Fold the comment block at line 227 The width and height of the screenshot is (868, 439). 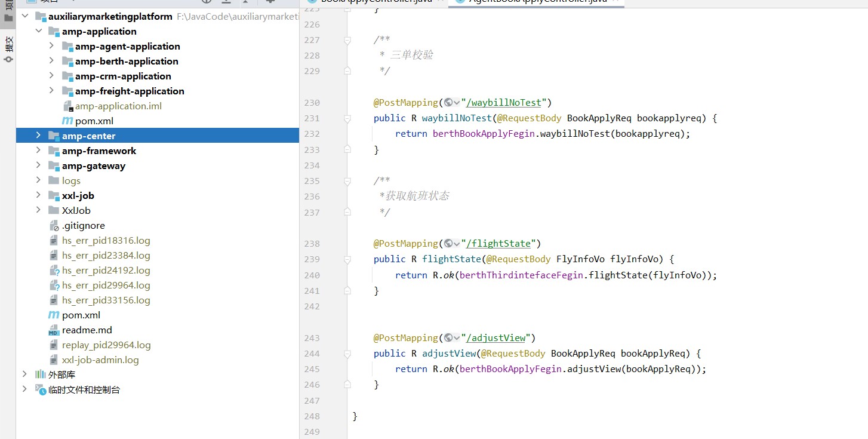tap(347, 40)
